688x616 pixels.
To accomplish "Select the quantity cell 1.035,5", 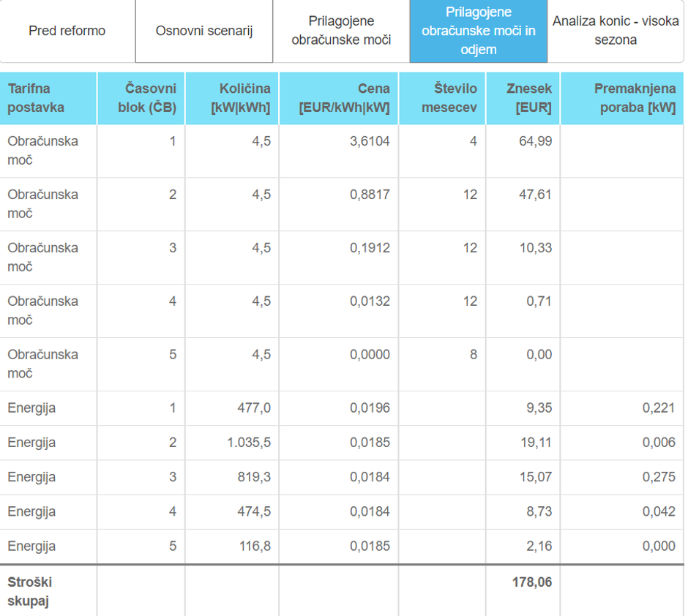I will [250, 443].
